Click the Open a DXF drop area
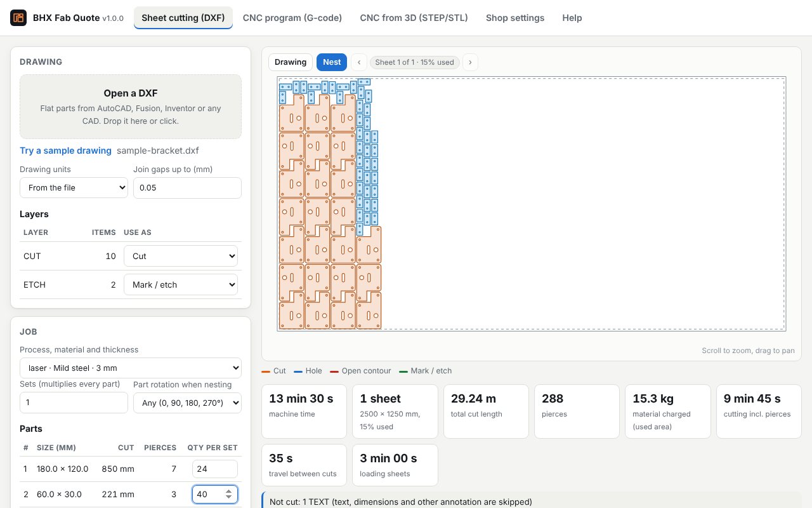 coord(131,107)
